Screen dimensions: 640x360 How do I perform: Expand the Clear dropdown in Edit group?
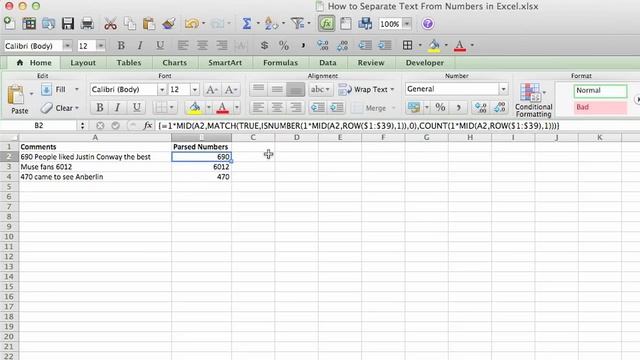tap(77, 108)
